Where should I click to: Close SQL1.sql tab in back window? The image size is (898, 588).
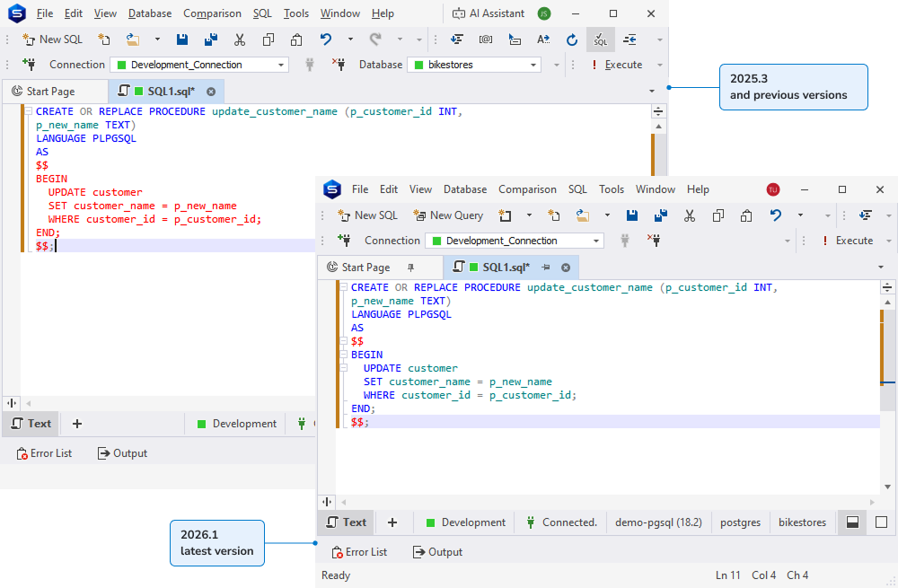coord(211,92)
